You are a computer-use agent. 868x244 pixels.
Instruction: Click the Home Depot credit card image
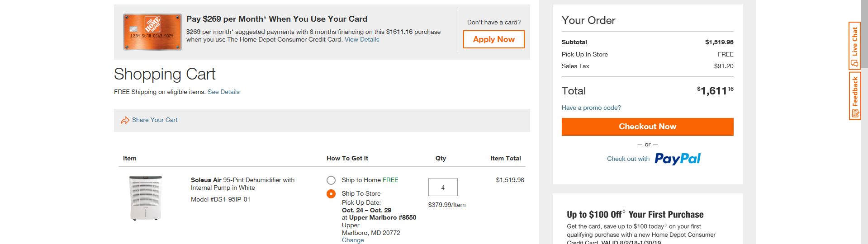point(152,32)
